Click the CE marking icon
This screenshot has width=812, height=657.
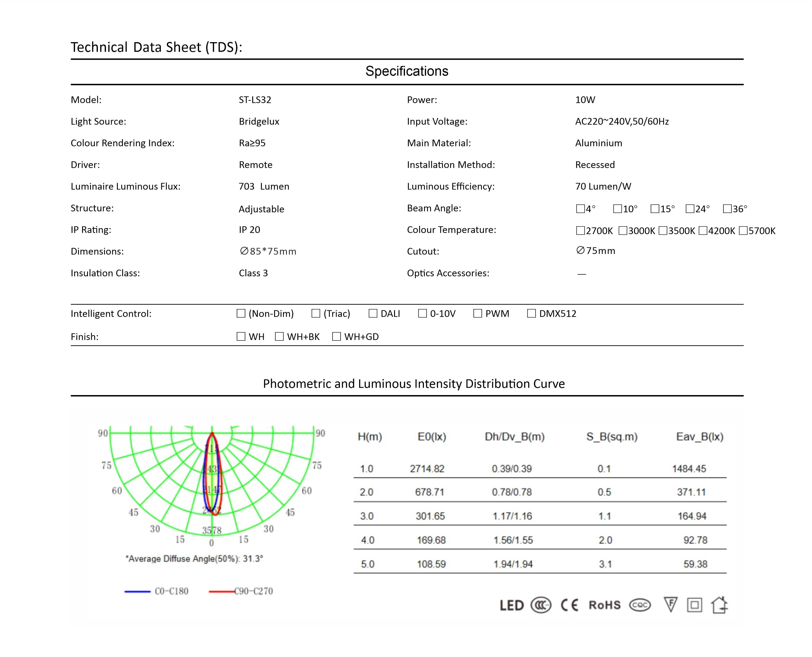pos(569,605)
